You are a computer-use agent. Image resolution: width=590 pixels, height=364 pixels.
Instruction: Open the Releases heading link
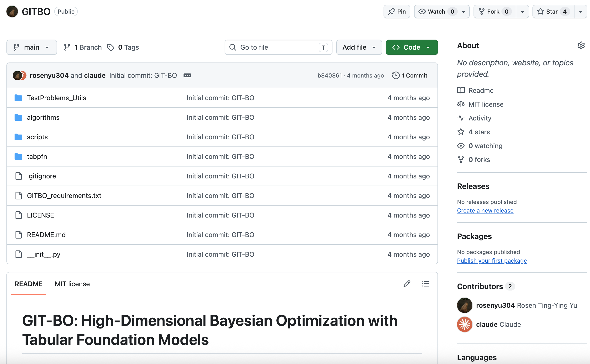pos(473,186)
